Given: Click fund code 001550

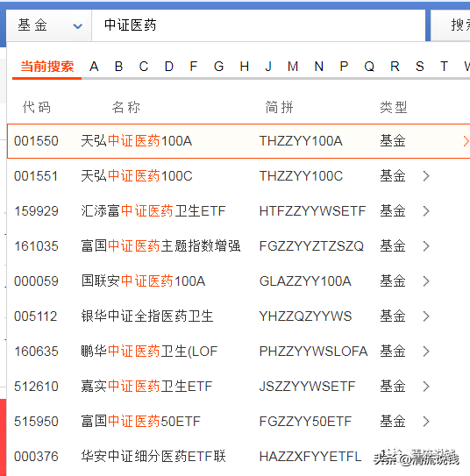Looking at the screenshot, I should click(x=36, y=141).
